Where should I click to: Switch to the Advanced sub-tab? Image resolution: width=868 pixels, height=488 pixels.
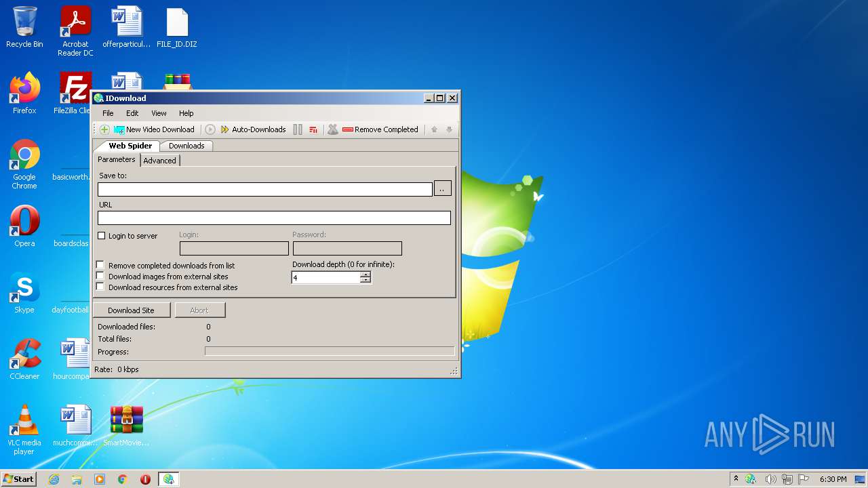(160, 161)
